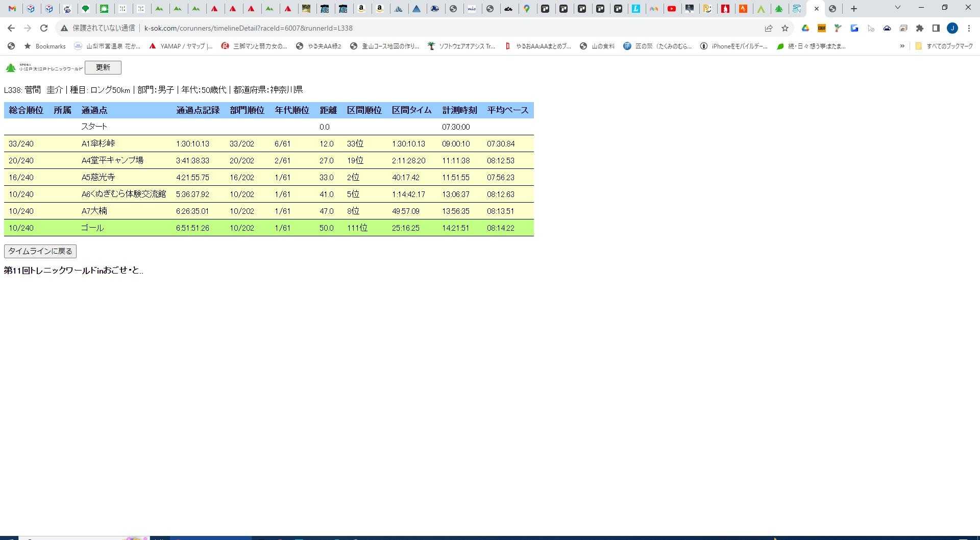The width and height of the screenshot is (980, 540).
Task: Open the Extensions puzzle piece menu
Action: point(920,28)
